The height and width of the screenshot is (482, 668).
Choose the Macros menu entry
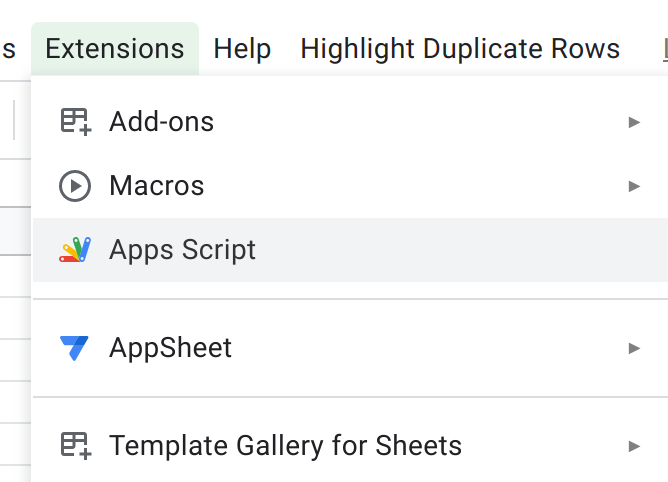click(x=157, y=186)
